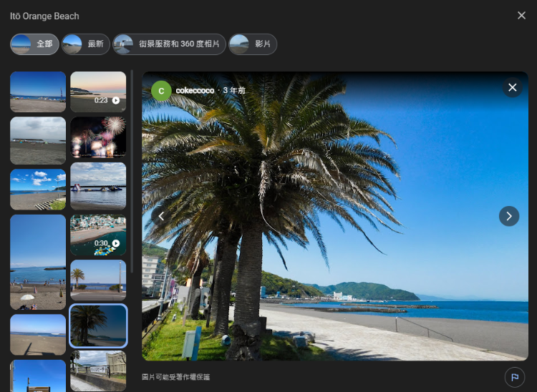The height and width of the screenshot is (392, 537).
Task: Open the cloudy gray beach thumbnail
Action: (38, 141)
